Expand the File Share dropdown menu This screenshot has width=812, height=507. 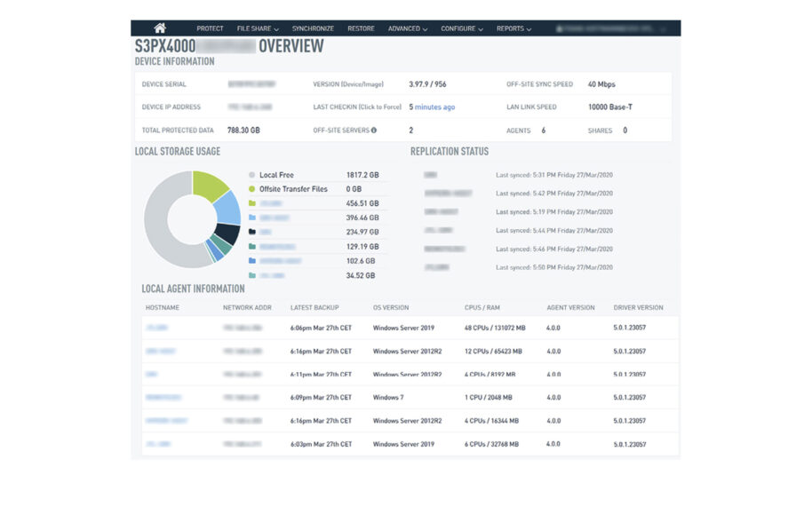tap(258, 28)
